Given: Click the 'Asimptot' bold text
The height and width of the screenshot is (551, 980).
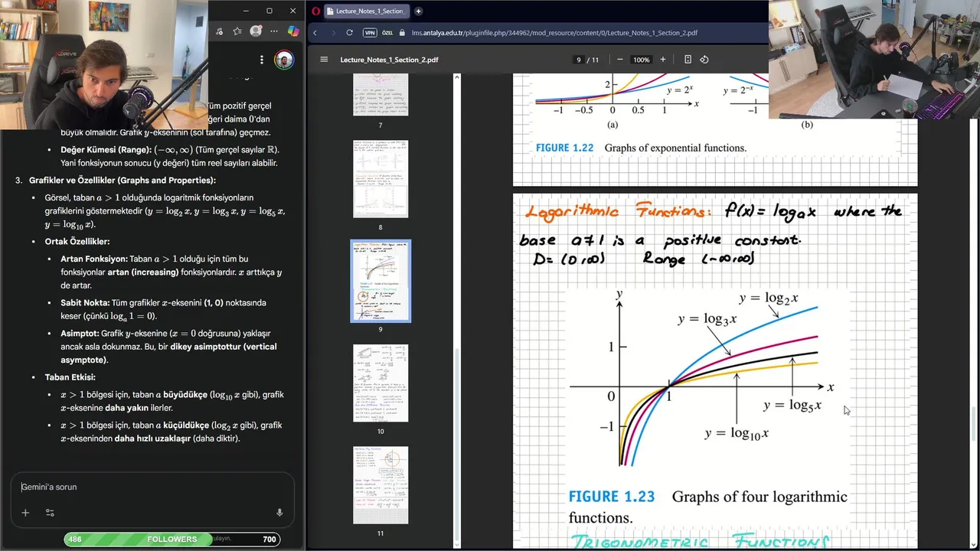Looking at the screenshot, I should [x=80, y=333].
